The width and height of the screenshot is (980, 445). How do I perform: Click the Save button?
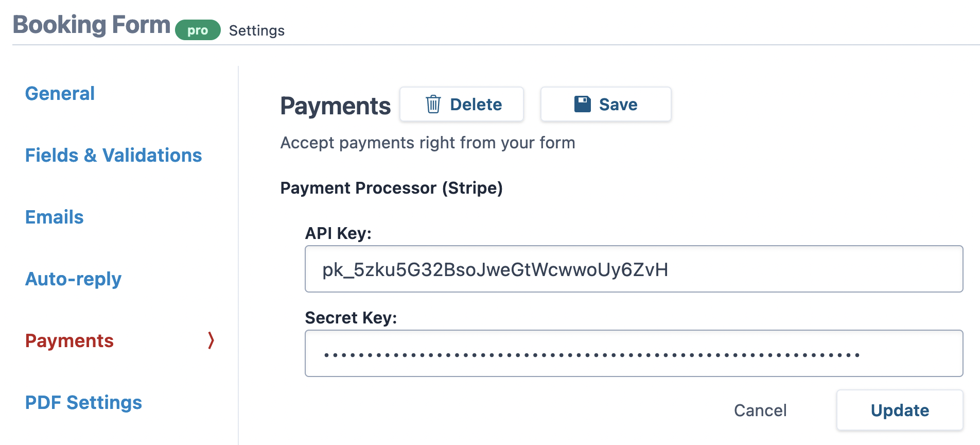pos(605,104)
